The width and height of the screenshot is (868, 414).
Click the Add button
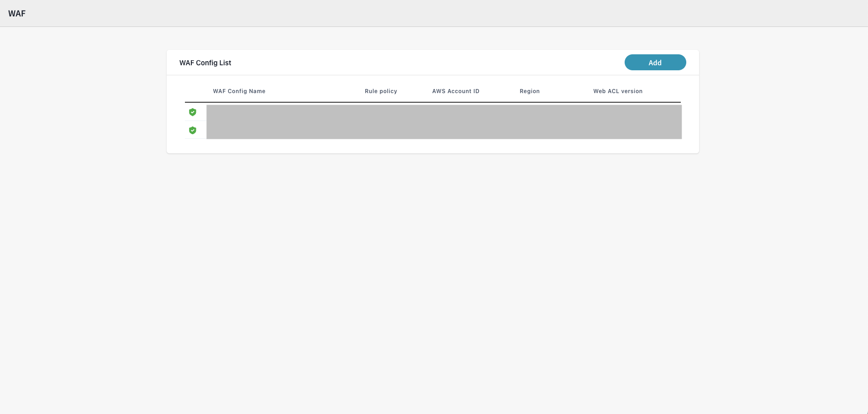tap(655, 63)
